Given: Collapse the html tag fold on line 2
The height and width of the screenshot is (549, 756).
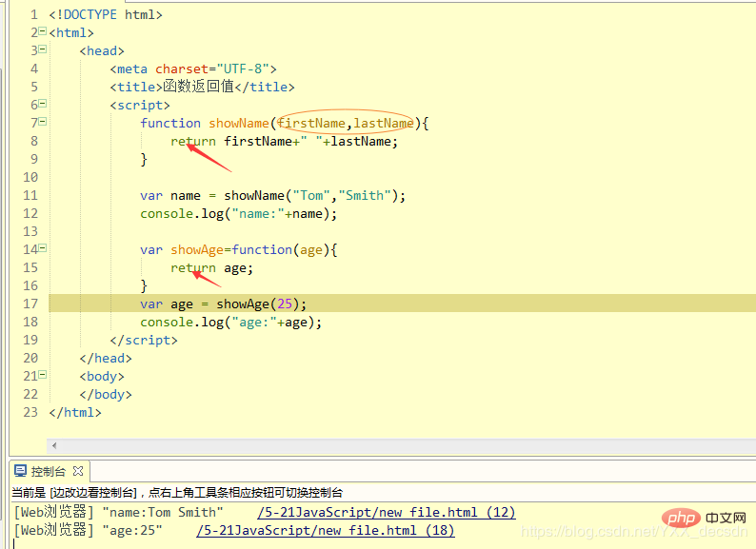Looking at the screenshot, I should [42, 32].
